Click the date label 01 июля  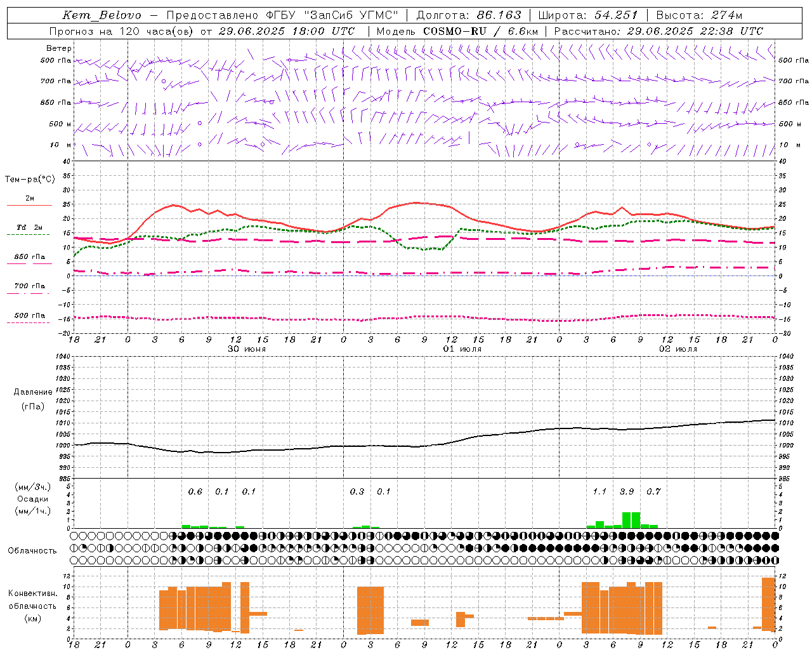click(462, 349)
